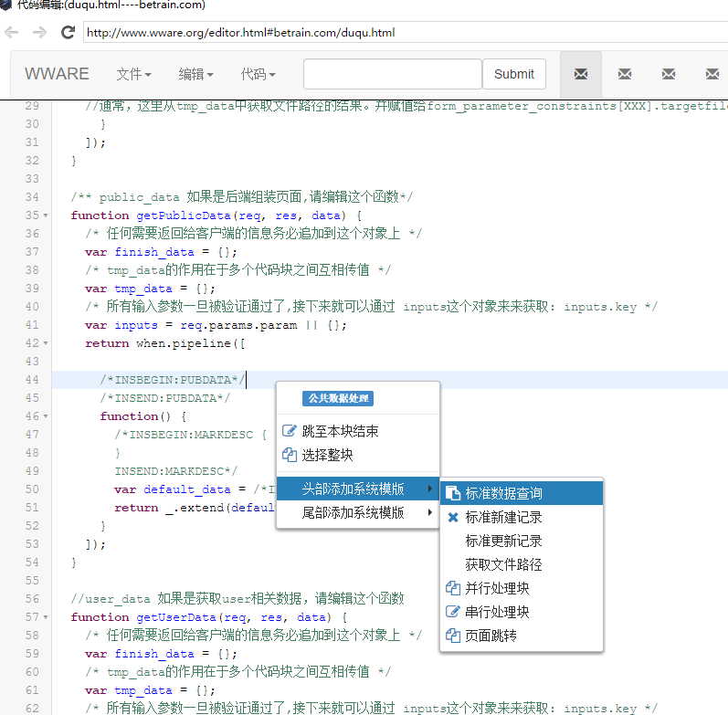
Task: Click the browser URL address bar
Action: 406,33
